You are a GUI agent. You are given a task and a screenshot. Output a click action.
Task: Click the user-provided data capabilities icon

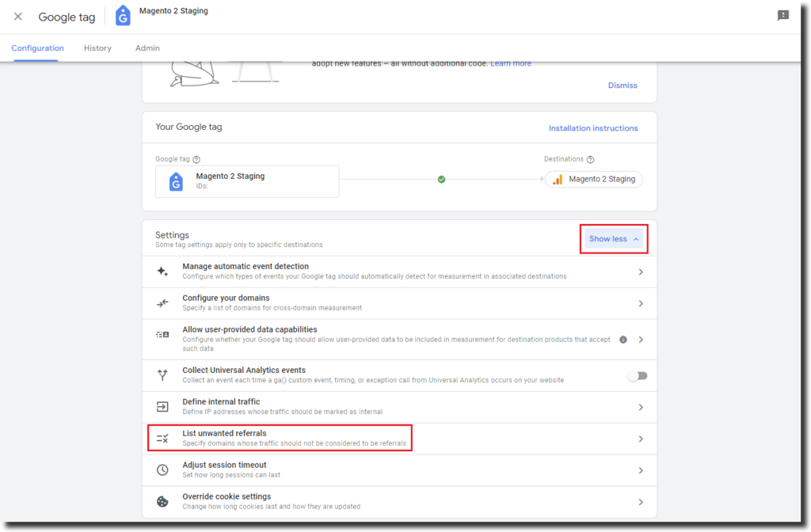click(162, 335)
